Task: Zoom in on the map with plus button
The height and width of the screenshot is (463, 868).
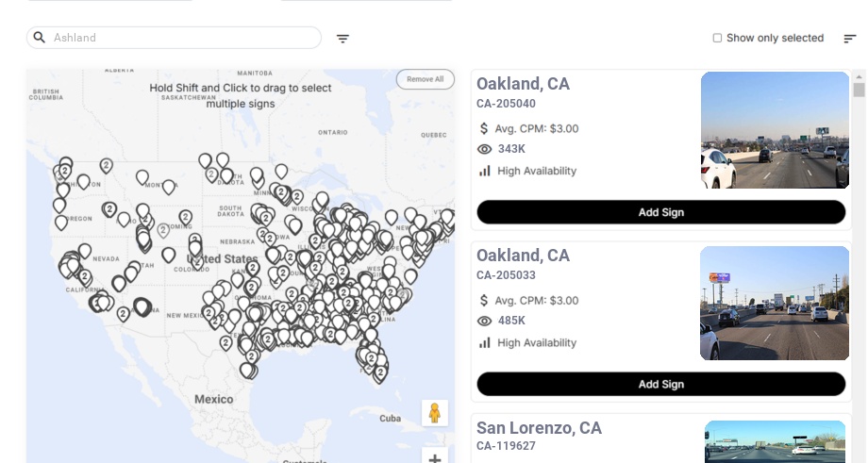Action: tap(435, 458)
